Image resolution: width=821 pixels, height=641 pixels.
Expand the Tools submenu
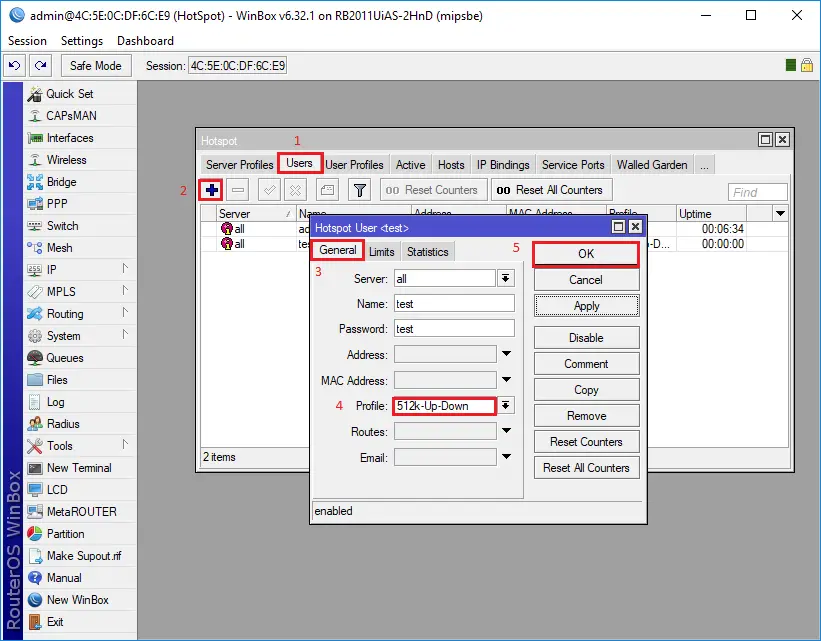point(125,445)
